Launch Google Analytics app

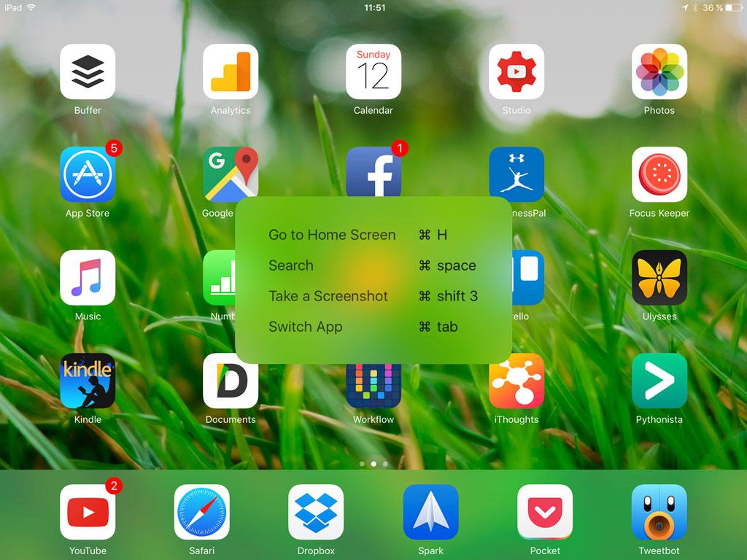point(231,71)
